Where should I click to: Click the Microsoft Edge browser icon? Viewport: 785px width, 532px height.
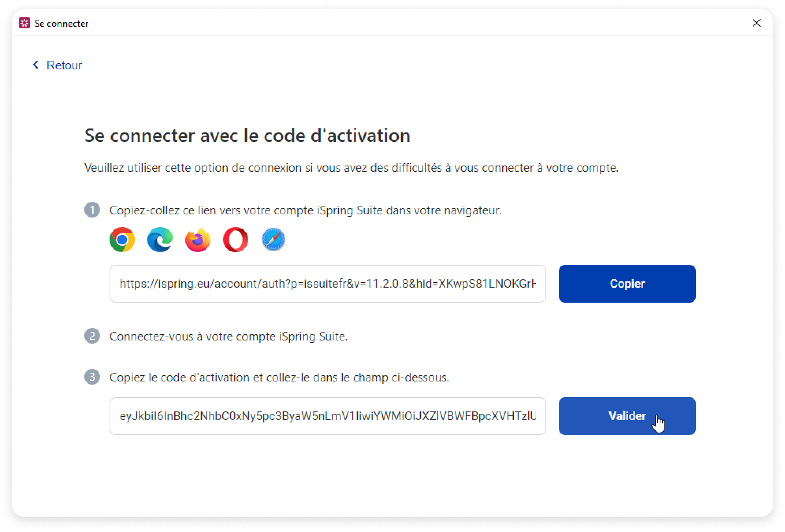(x=160, y=240)
